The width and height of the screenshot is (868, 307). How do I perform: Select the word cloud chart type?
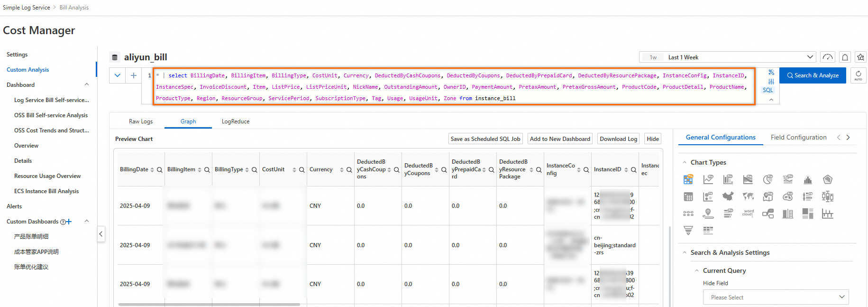[748, 214]
